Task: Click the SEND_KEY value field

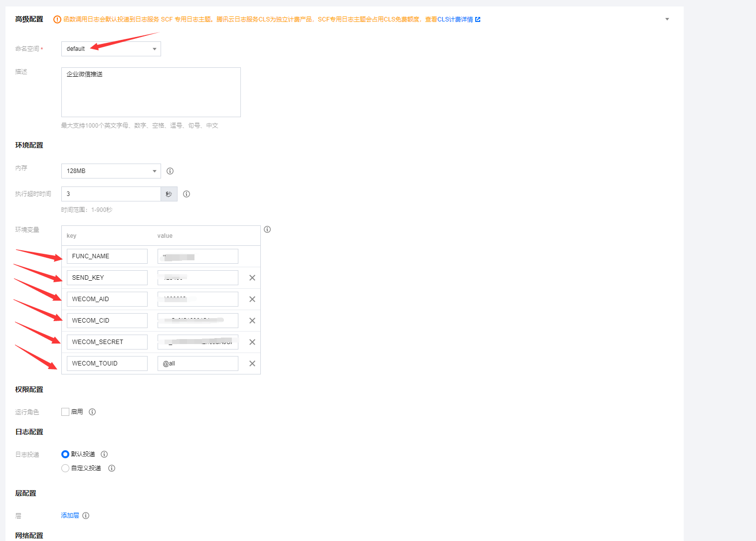Action: pos(198,278)
